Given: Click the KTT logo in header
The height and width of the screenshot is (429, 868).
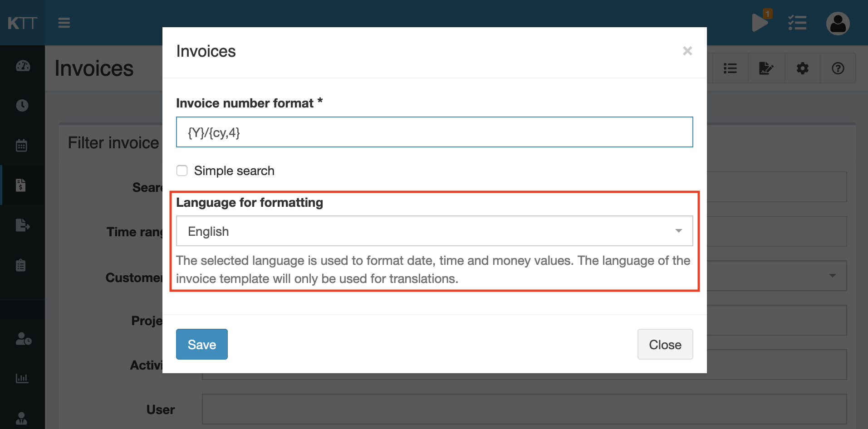Looking at the screenshot, I should coord(22,23).
